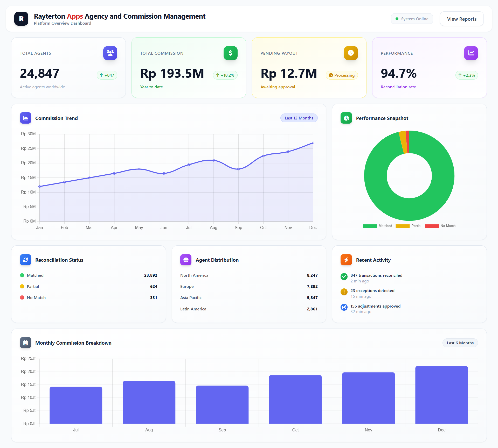Open the Last 12 Months filter
The height and width of the screenshot is (448, 498).
tap(299, 118)
